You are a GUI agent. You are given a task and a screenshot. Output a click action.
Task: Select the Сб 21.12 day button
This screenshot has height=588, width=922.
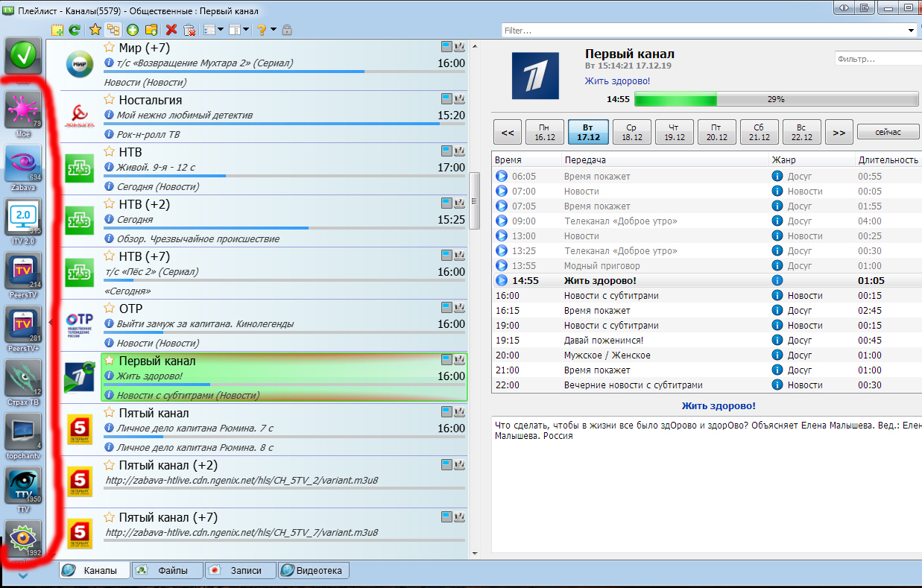coord(760,132)
